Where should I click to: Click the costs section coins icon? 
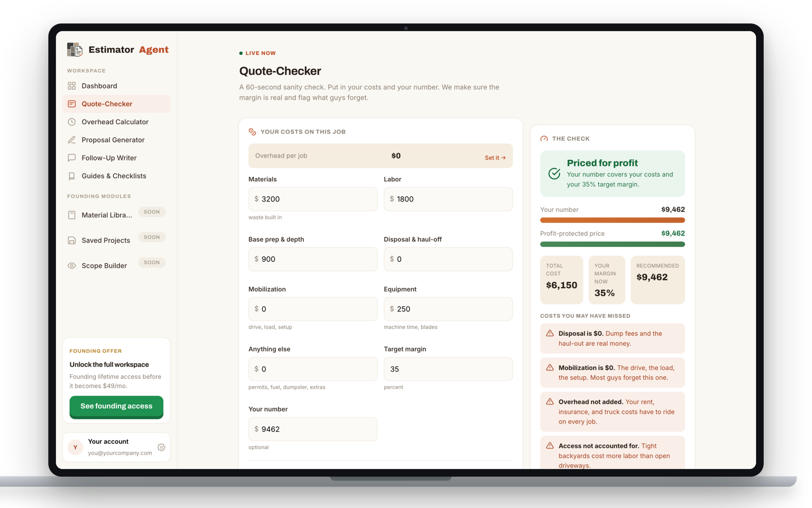point(252,132)
